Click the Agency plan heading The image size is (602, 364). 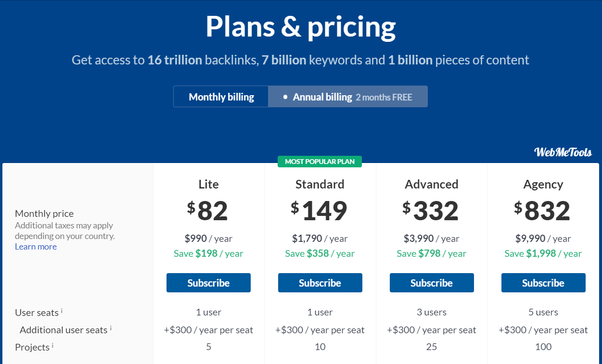pyautogui.click(x=543, y=185)
